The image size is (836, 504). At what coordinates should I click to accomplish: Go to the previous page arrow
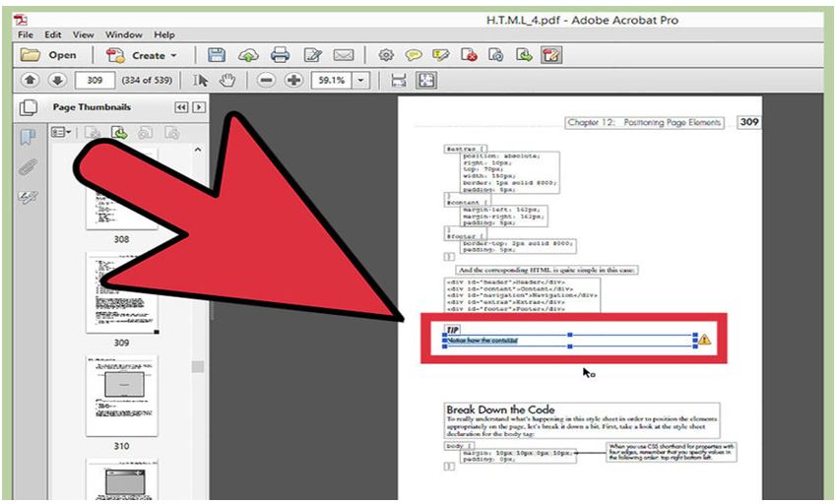pos(30,81)
